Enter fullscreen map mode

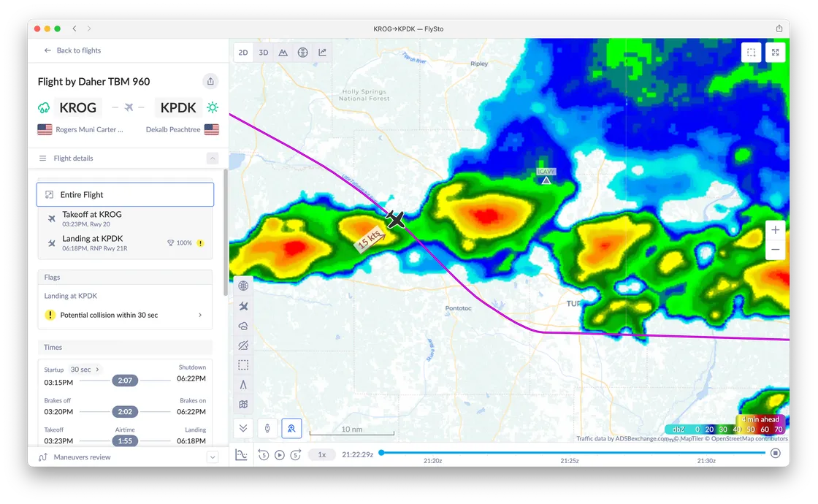(775, 52)
